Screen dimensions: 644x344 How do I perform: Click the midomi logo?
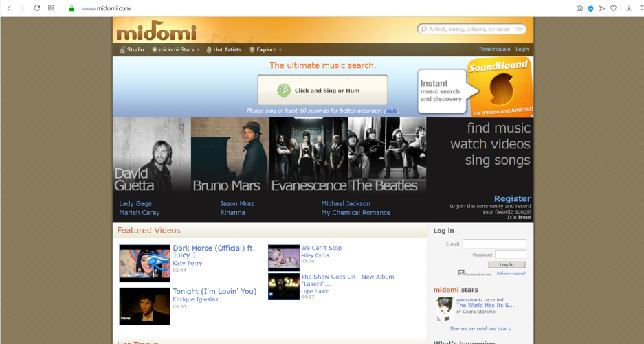coord(157,30)
